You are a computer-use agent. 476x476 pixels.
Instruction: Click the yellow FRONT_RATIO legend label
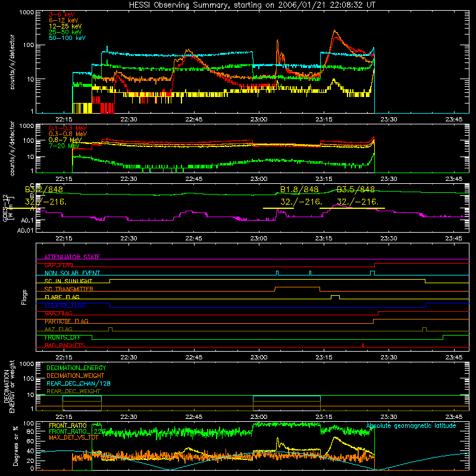67,425
